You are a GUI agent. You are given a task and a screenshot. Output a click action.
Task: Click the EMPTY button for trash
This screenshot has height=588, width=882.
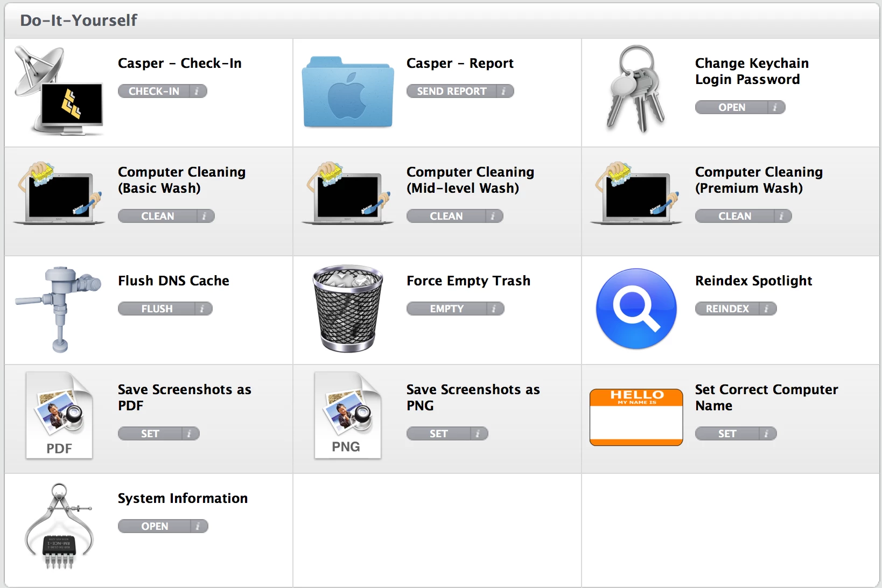(446, 309)
